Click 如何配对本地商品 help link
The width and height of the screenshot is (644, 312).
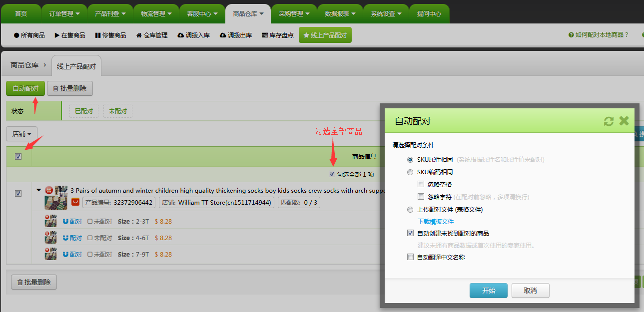point(602,35)
